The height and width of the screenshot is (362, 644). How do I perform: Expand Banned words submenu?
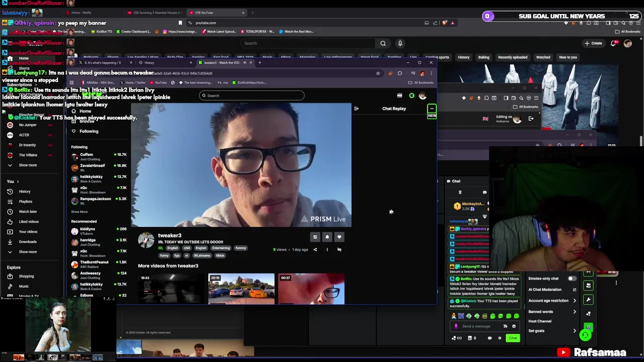tap(552, 312)
